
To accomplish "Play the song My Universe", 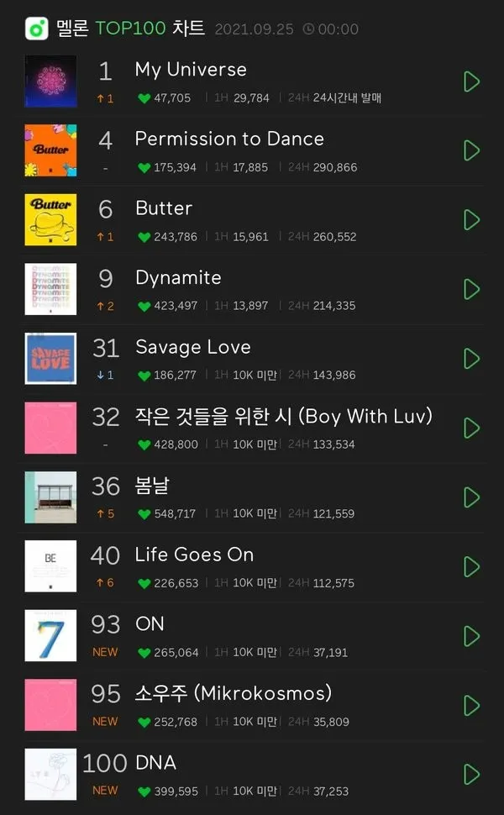I will (471, 81).
